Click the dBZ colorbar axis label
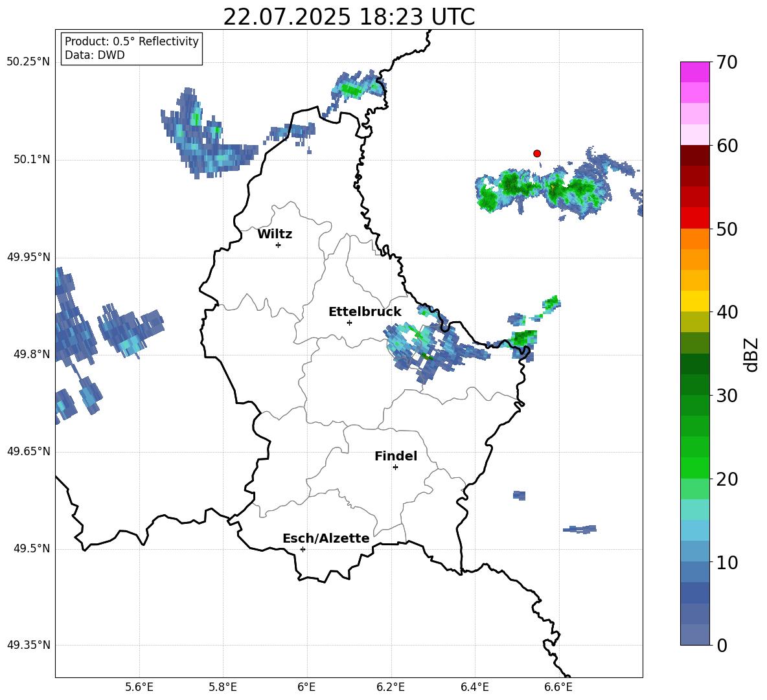767x700 pixels. [x=751, y=354]
